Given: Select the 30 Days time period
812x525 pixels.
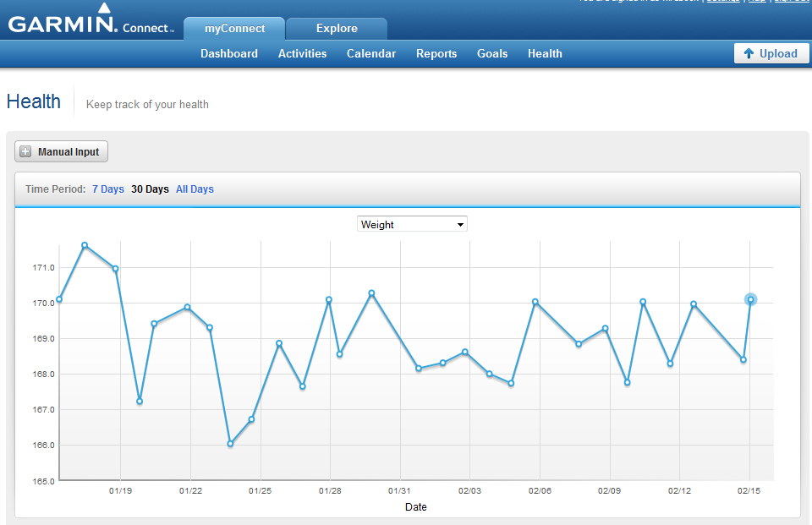Looking at the screenshot, I should click(x=150, y=189).
